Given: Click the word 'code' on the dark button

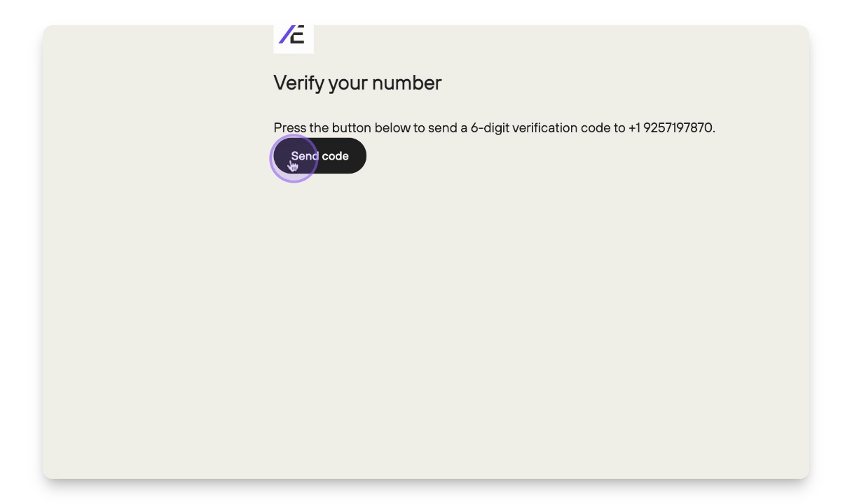Looking at the screenshot, I should click(336, 156).
